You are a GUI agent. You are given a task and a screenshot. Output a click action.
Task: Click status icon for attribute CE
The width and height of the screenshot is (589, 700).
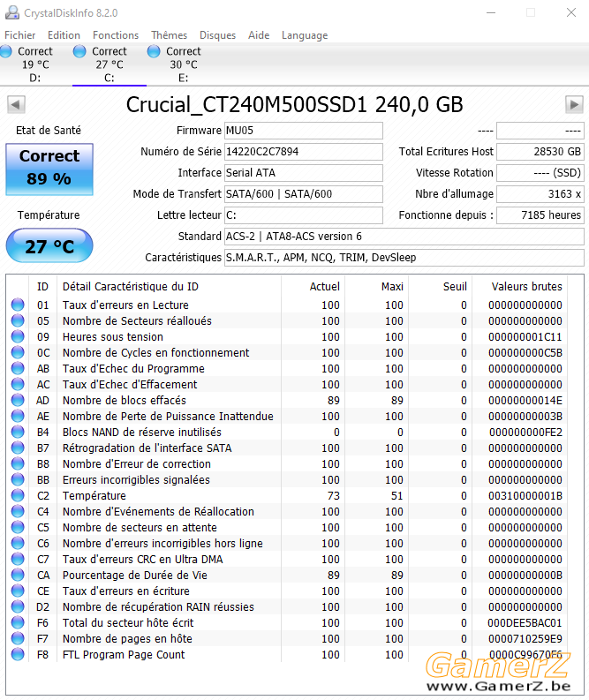18,591
